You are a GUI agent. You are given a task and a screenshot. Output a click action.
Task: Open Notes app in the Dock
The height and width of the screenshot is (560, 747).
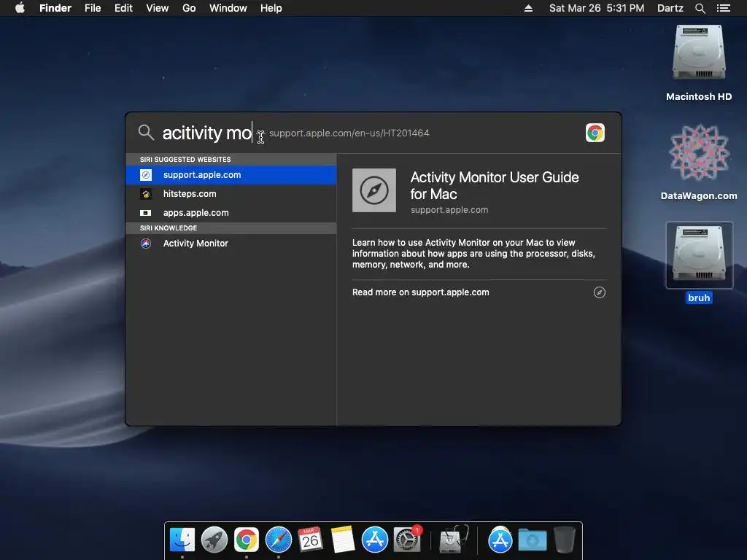point(343,540)
